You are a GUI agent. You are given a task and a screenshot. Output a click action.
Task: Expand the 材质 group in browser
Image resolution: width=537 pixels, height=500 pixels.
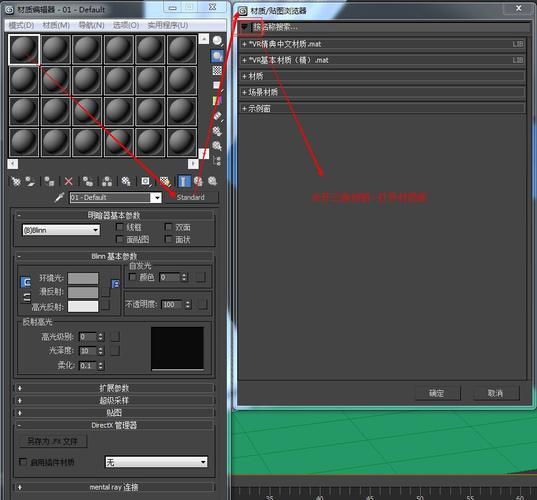382,76
